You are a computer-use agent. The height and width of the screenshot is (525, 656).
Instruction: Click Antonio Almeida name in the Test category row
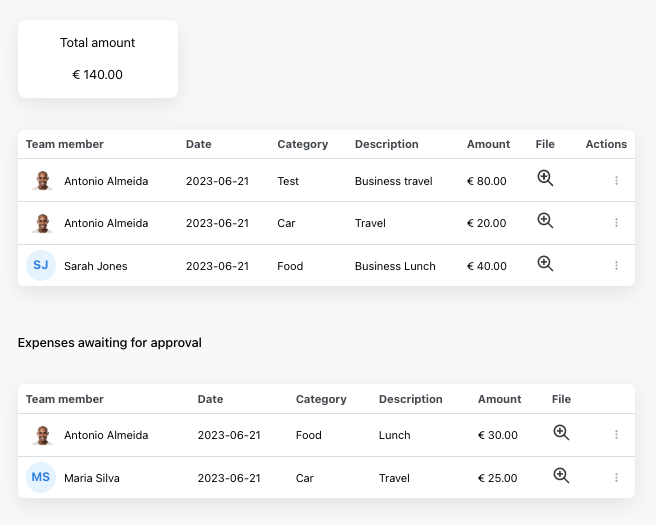106,181
